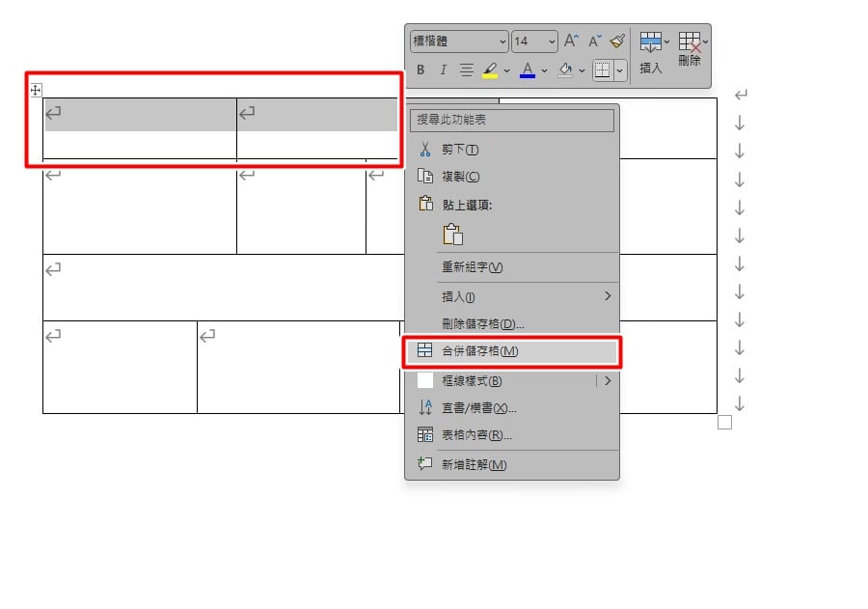This screenshot has width=868, height=609.
Task: Toggle Bold formatting in mini toolbar
Action: pos(420,70)
